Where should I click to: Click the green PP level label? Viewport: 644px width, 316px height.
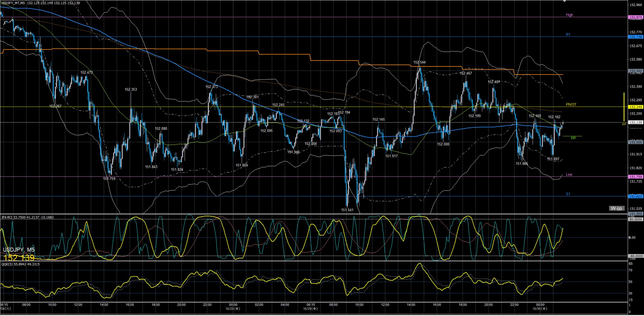(573, 138)
